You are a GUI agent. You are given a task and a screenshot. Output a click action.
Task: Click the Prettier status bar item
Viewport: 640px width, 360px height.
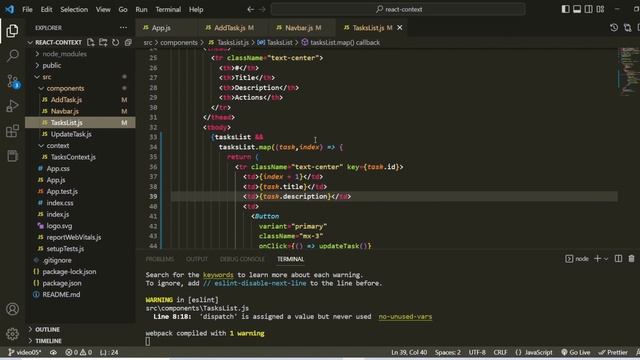click(613, 352)
